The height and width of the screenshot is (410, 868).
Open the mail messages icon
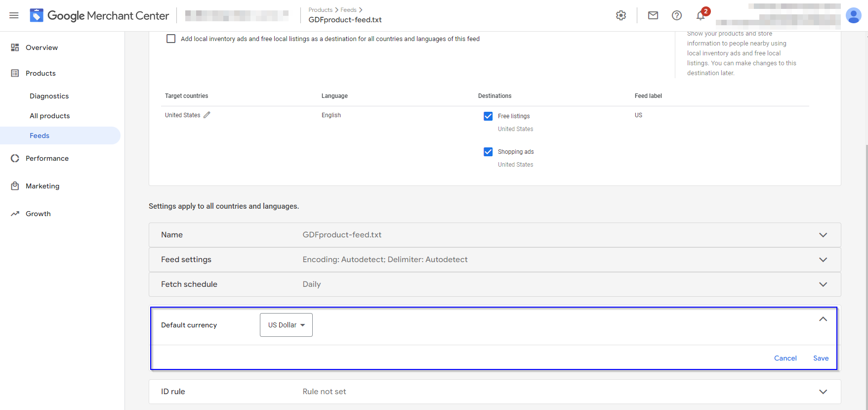coord(653,15)
